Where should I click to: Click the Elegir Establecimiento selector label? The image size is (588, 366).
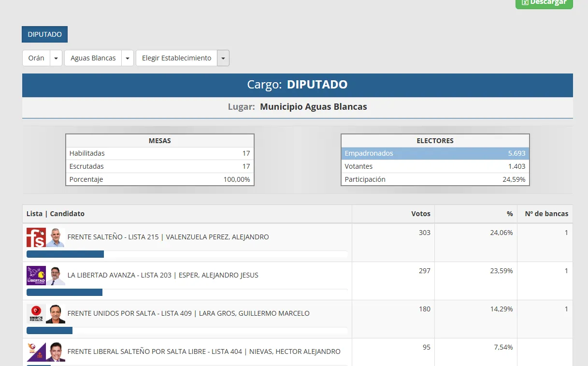point(176,58)
